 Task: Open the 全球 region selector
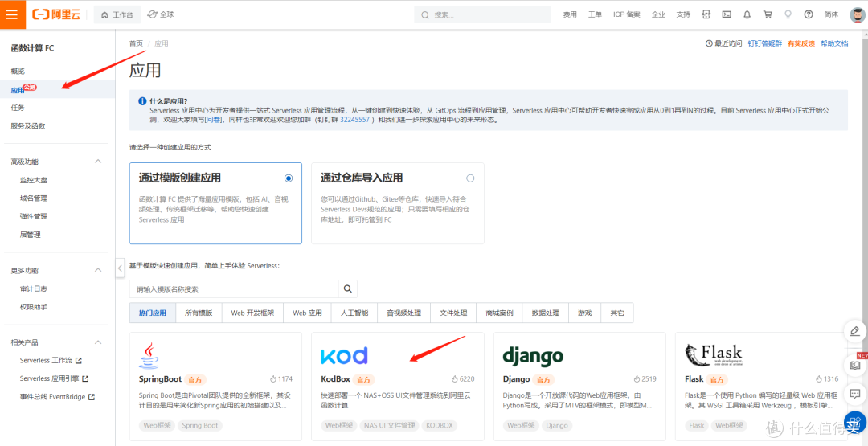161,15
